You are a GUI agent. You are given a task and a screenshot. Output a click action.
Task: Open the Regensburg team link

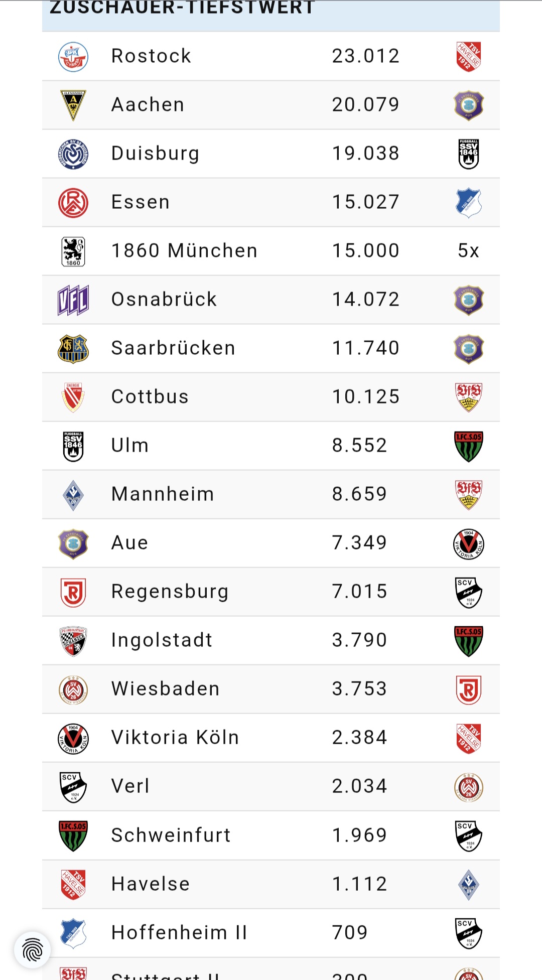pyautogui.click(x=170, y=592)
